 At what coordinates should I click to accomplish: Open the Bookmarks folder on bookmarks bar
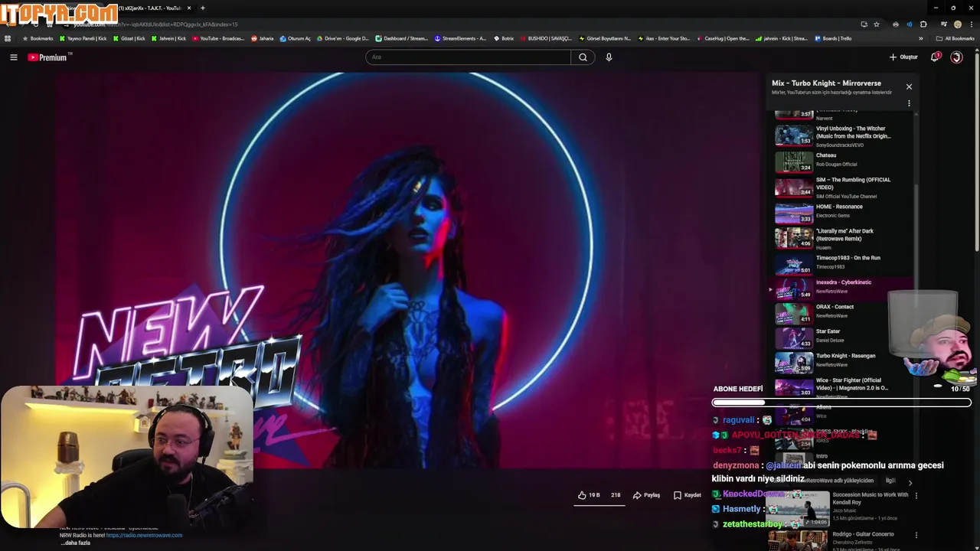[x=38, y=38]
